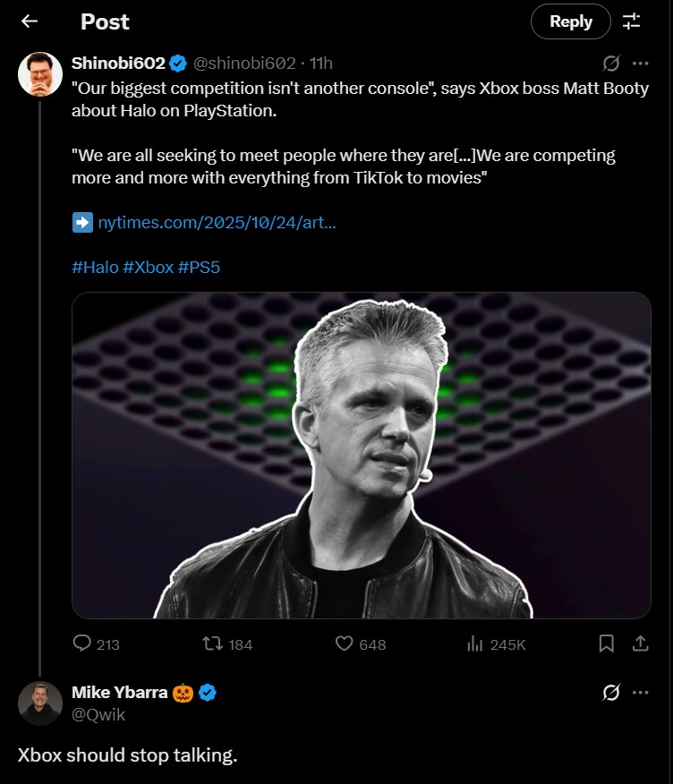The image size is (673, 784).
Task: Click the Grok icon on Mike Ybarra's reply
Action: tap(612, 693)
